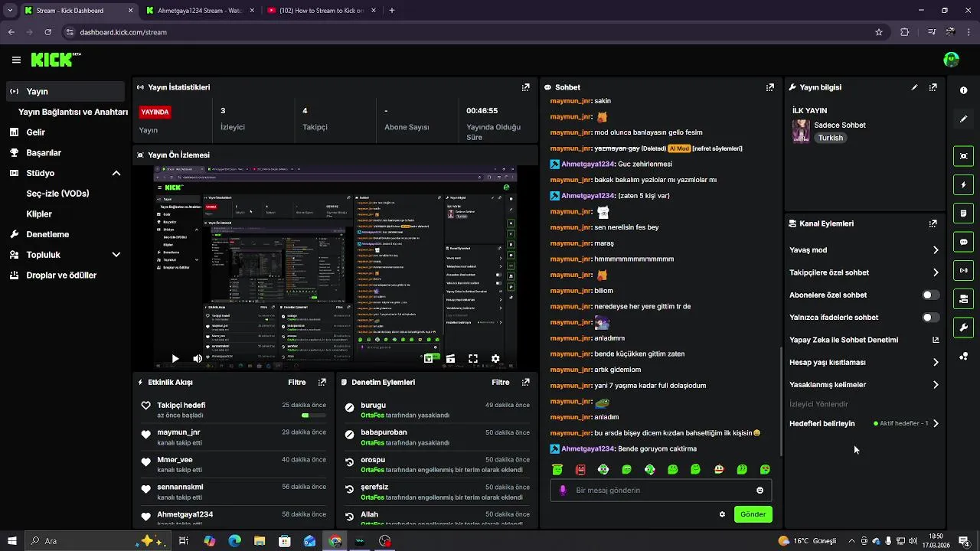Pop out the Yayın bilgisi panel
This screenshot has height=551, width=980.
(x=933, y=87)
